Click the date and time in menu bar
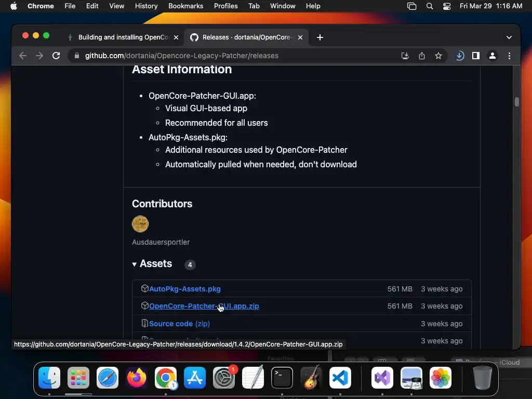This screenshot has width=532, height=399. [x=491, y=6]
